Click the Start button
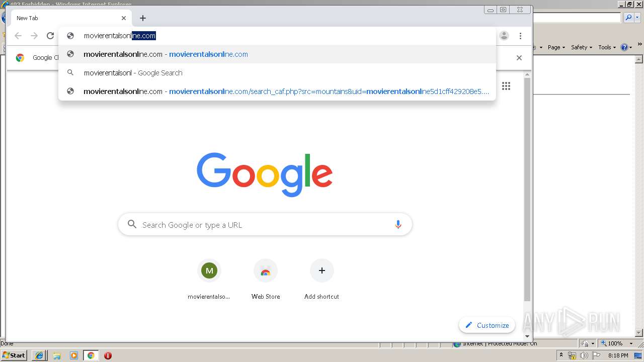The image size is (644, 362). (x=14, y=355)
